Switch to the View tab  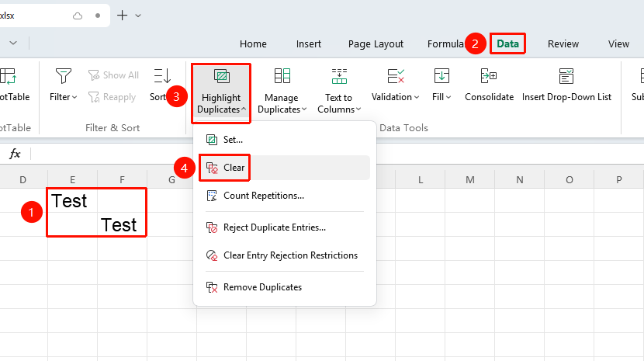(618, 44)
